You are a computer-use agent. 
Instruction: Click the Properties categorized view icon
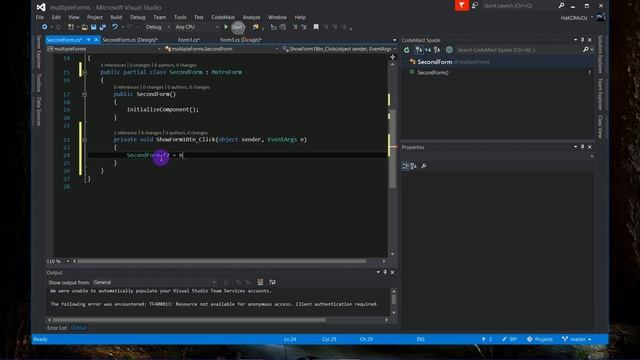pyautogui.click(x=405, y=166)
